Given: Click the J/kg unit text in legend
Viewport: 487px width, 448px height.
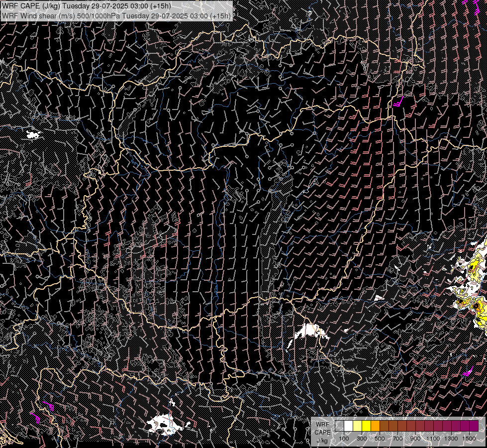Looking at the screenshot, I should [x=322, y=441].
